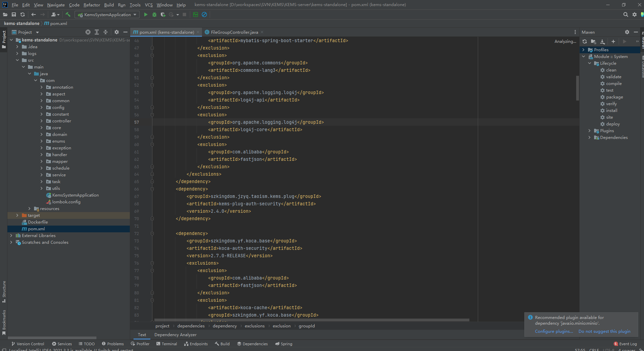Click the Configure plugins... link

click(554, 331)
